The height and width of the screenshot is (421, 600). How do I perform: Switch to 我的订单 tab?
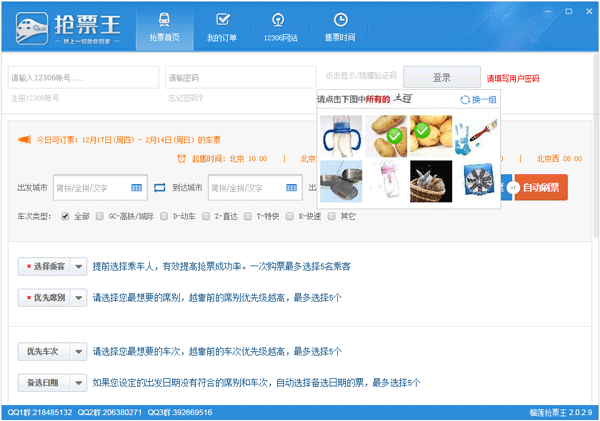(222, 28)
